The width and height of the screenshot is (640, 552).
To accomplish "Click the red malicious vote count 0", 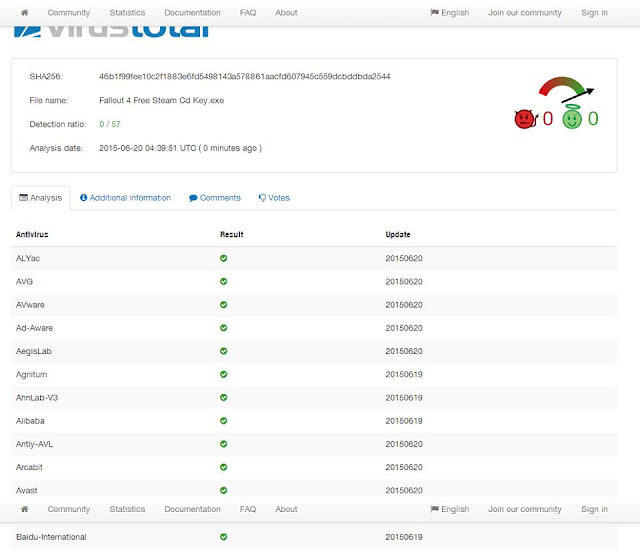I will pyautogui.click(x=548, y=119).
